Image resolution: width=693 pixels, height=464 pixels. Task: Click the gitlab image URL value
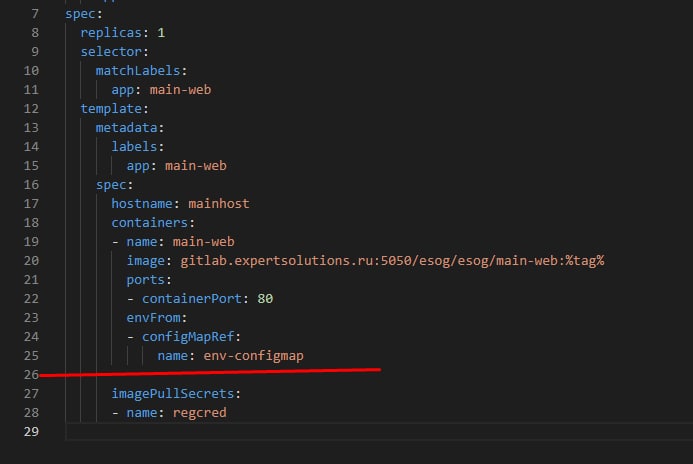pyautogui.click(x=392, y=261)
